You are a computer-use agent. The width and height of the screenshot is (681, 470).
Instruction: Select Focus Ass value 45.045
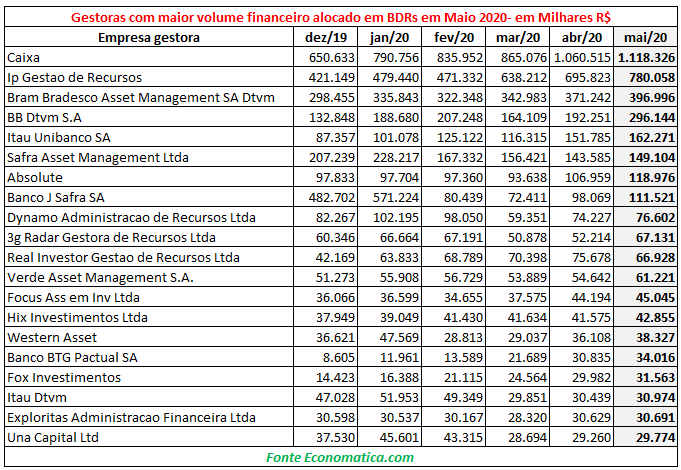coord(655,297)
